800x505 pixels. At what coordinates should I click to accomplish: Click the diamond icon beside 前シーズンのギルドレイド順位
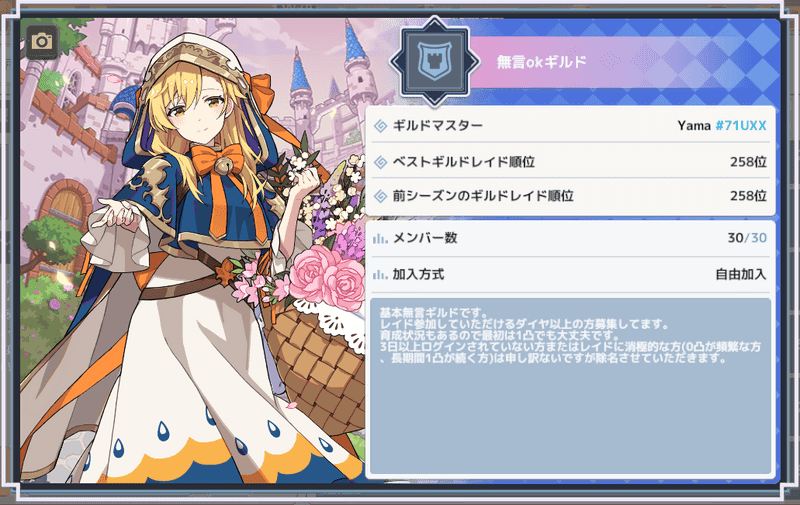[381, 196]
